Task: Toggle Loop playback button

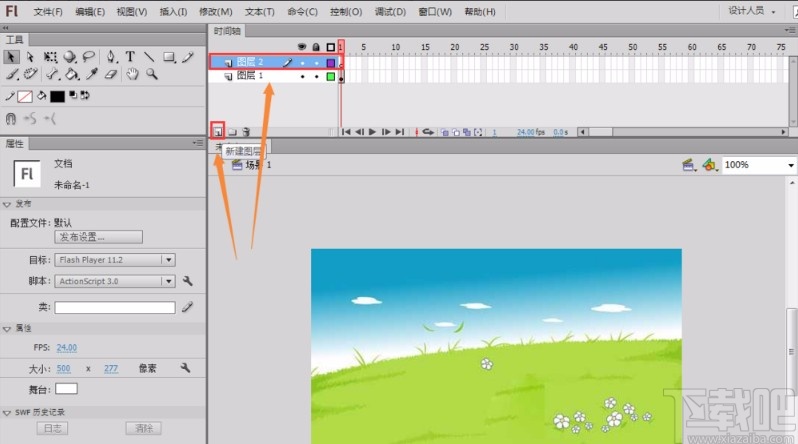Action: pyautogui.click(x=428, y=132)
